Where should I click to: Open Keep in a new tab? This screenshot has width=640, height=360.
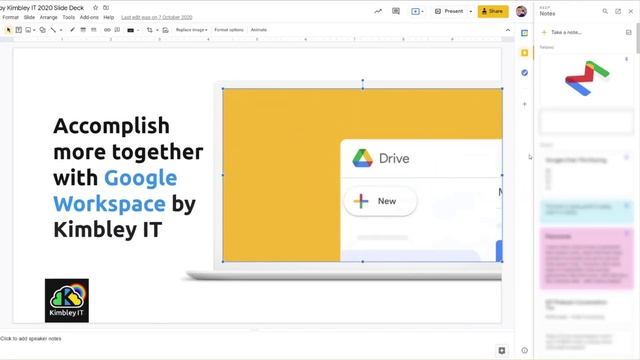pos(618,11)
